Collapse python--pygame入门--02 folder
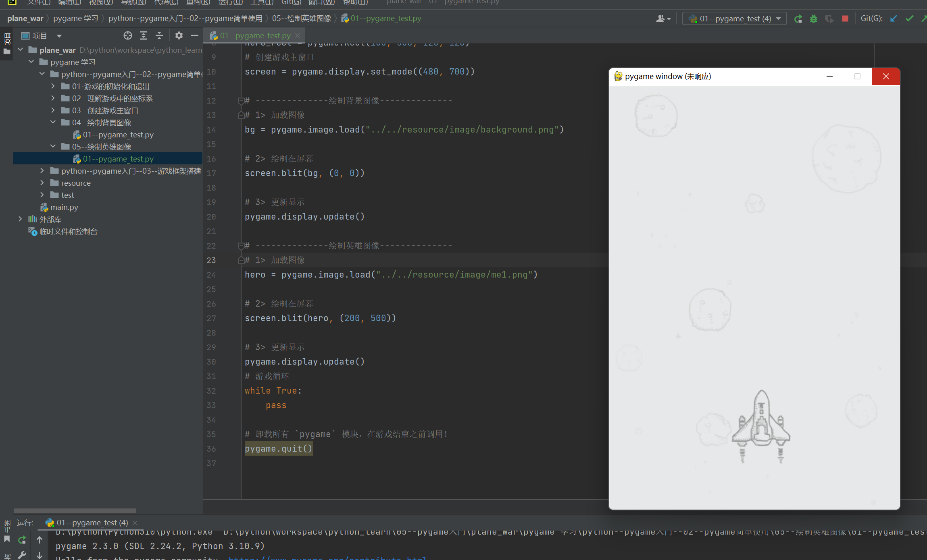Viewport: 927px width, 560px height. pos(42,74)
